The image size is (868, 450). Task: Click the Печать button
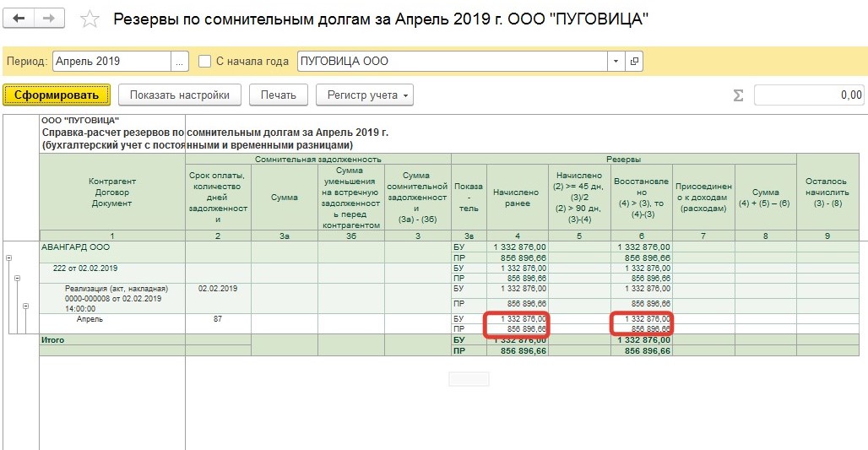[x=278, y=95]
